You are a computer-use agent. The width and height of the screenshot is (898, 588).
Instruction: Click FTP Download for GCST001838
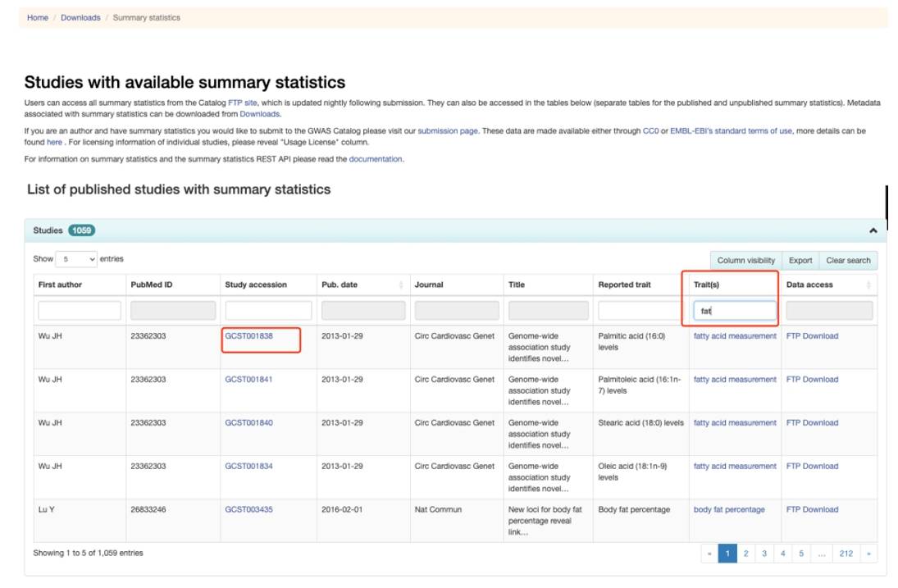click(x=812, y=336)
